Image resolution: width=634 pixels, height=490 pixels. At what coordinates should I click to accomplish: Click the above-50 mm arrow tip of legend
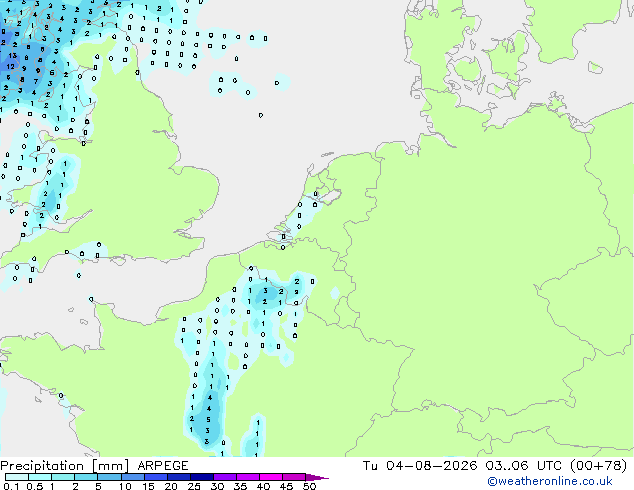(x=317, y=477)
